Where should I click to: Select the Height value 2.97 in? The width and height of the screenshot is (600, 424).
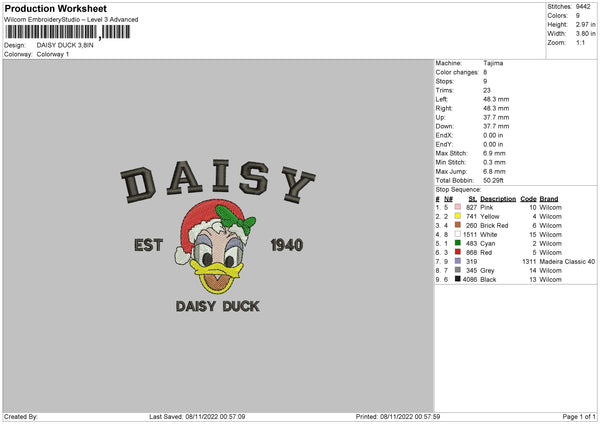pos(585,24)
